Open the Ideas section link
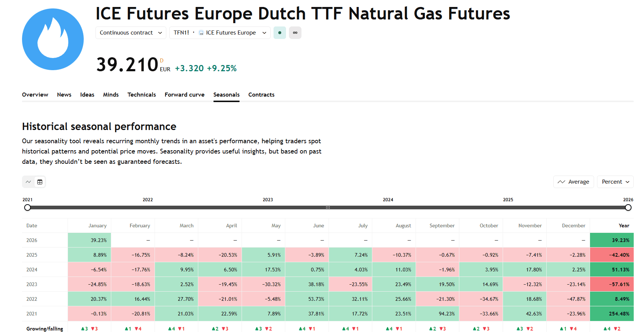 [87, 95]
